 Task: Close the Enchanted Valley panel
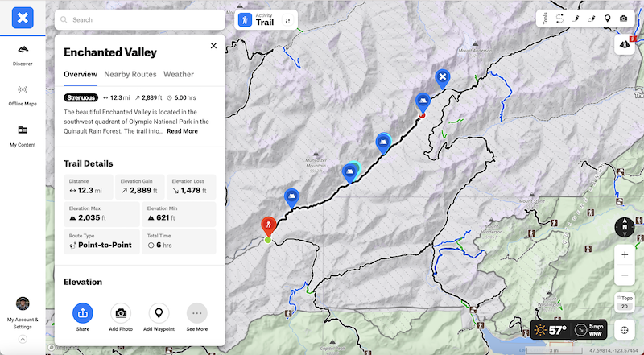coord(213,46)
